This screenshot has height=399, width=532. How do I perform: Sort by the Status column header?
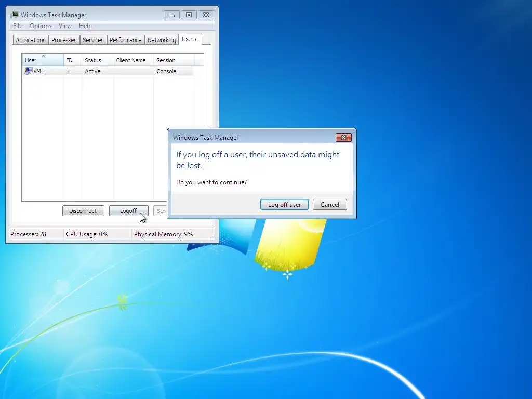click(x=97, y=60)
